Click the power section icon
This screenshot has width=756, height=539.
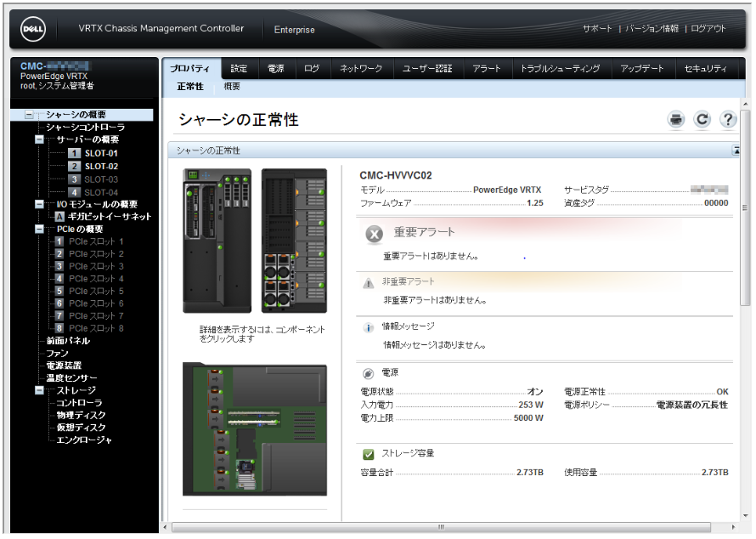(x=368, y=374)
